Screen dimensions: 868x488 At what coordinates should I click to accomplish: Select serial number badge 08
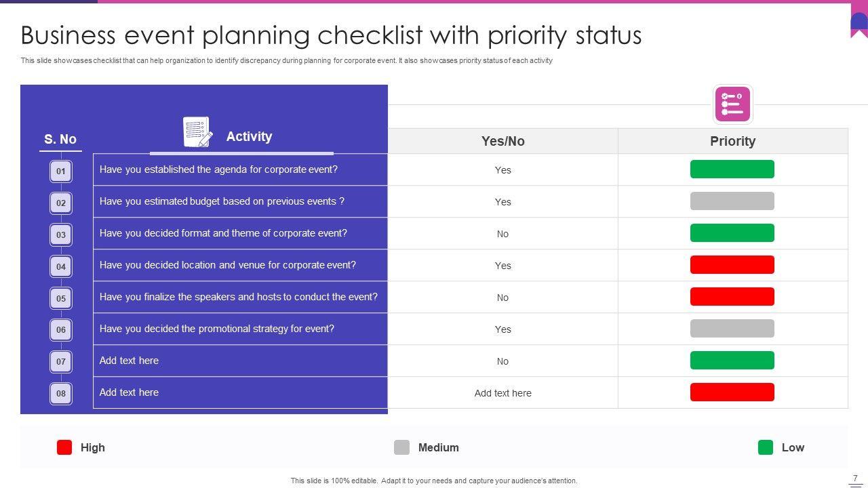click(61, 393)
